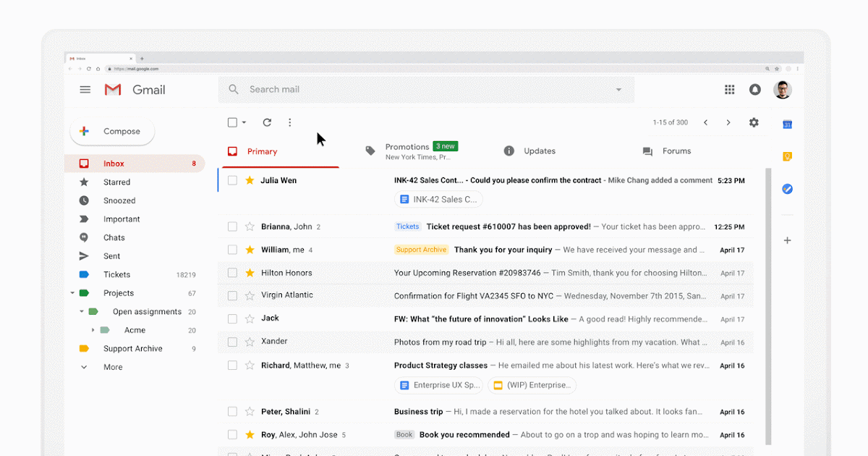Screen dimensions: 868x456
Task: Open the account profile picture
Action: (783, 90)
